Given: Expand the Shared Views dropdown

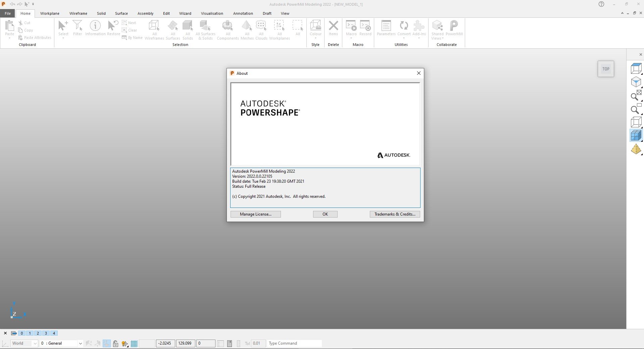Looking at the screenshot, I should tap(443, 38).
